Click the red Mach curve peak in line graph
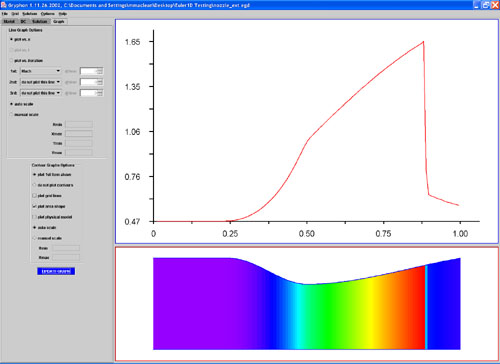 point(423,42)
